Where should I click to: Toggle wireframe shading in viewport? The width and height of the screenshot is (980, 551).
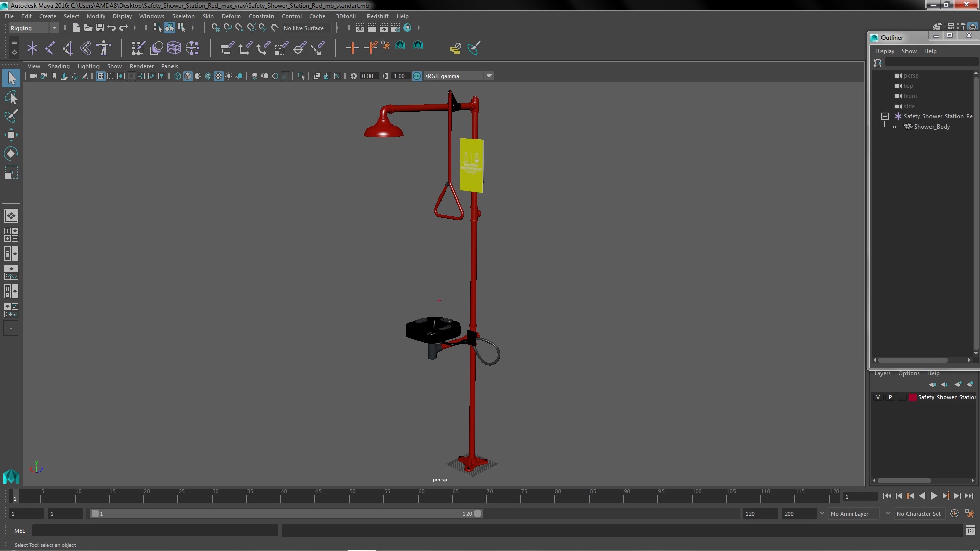click(178, 76)
